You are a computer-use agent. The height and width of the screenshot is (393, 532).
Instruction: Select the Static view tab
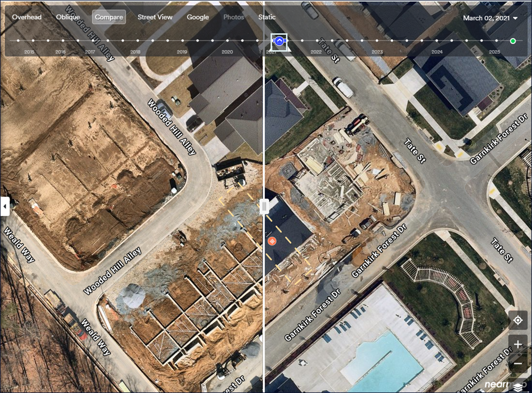coord(267,17)
